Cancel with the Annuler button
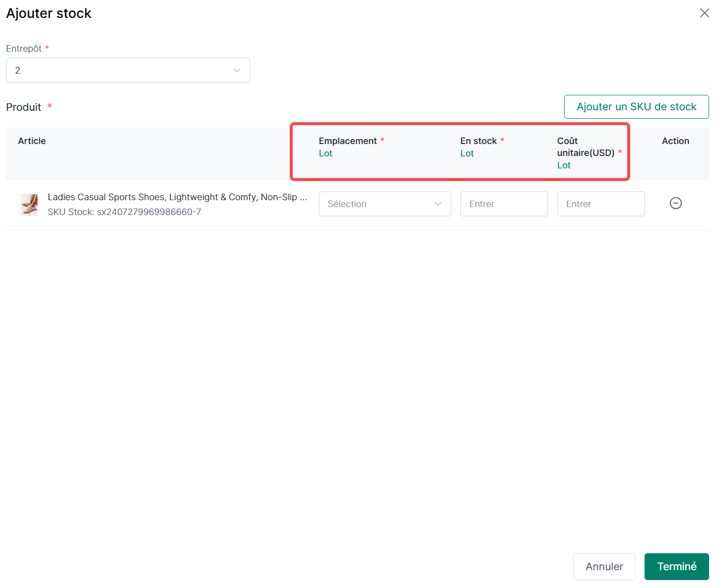The height and width of the screenshot is (588, 724). (604, 567)
